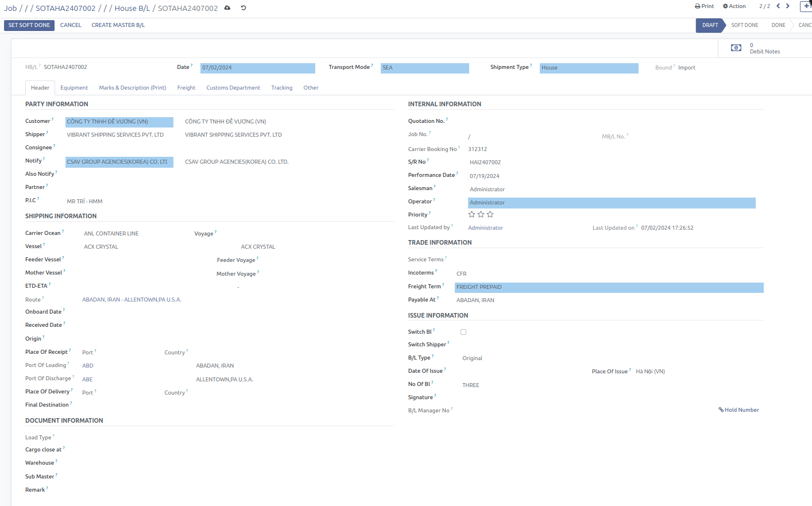
Task: Open the Transport Mode SEA dropdown
Action: (424, 68)
